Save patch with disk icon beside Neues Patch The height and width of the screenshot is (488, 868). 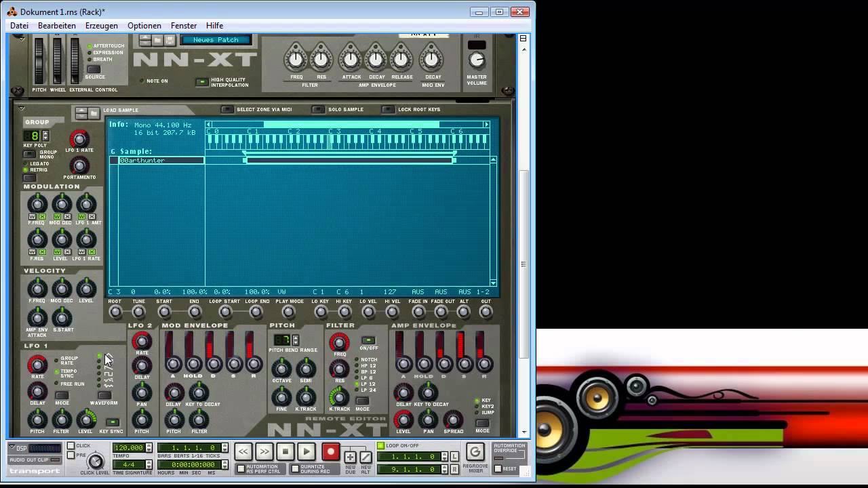pos(170,41)
